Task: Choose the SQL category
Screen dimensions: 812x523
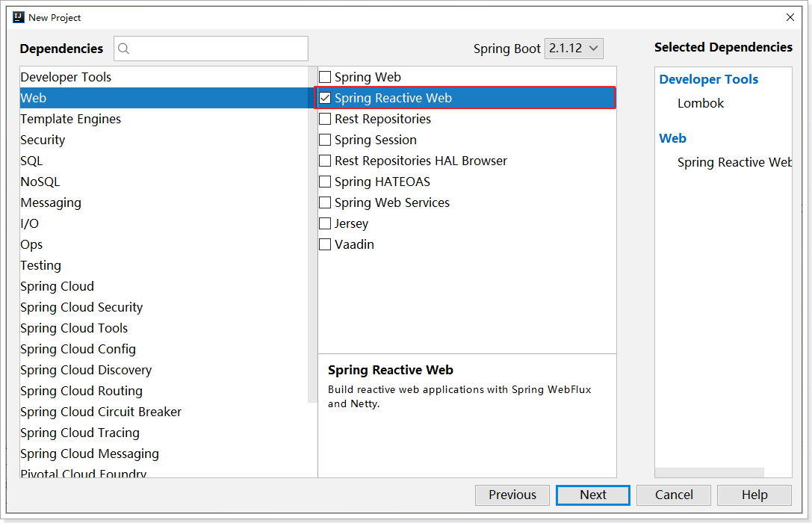Action: (x=164, y=161)
